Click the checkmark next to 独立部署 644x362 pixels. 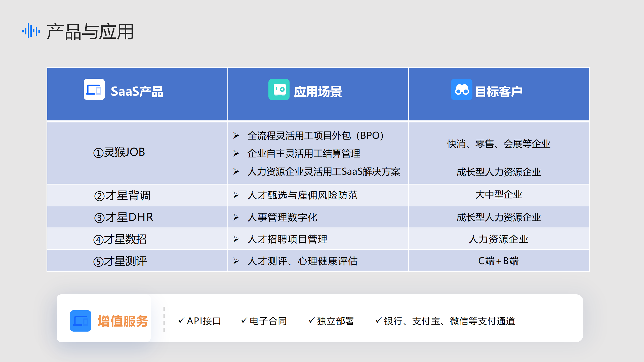(311, 320)
